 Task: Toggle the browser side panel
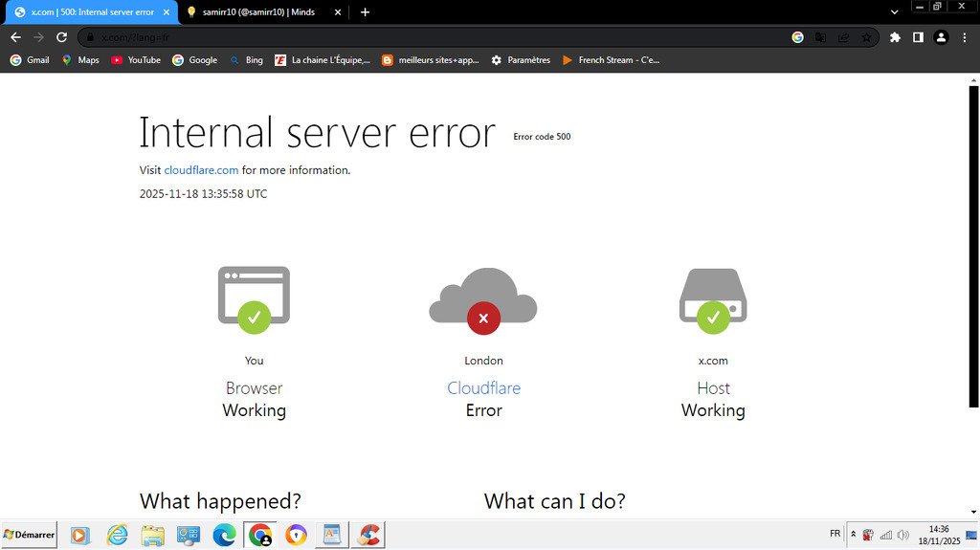[918, 37]
